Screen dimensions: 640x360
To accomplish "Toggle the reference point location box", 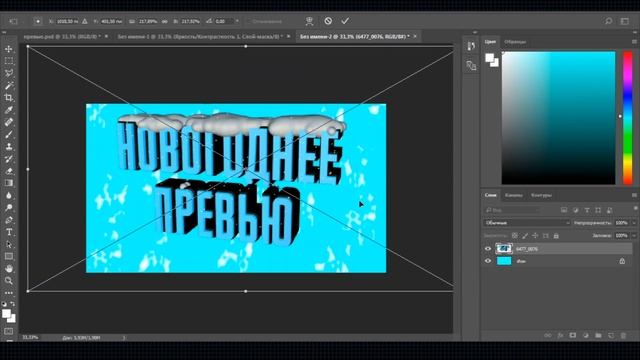I will click(38, 21).
